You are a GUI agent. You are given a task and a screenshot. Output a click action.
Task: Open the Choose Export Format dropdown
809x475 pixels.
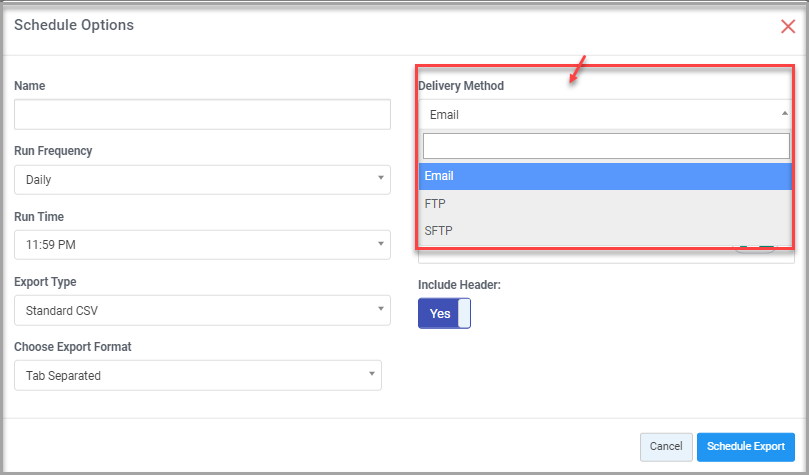tap(198, 375)
